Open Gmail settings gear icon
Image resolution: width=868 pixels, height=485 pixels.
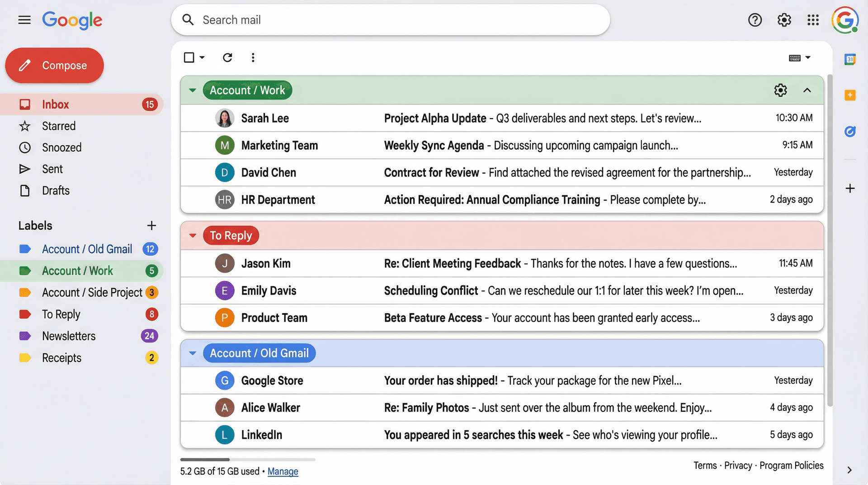coord(784,20)
